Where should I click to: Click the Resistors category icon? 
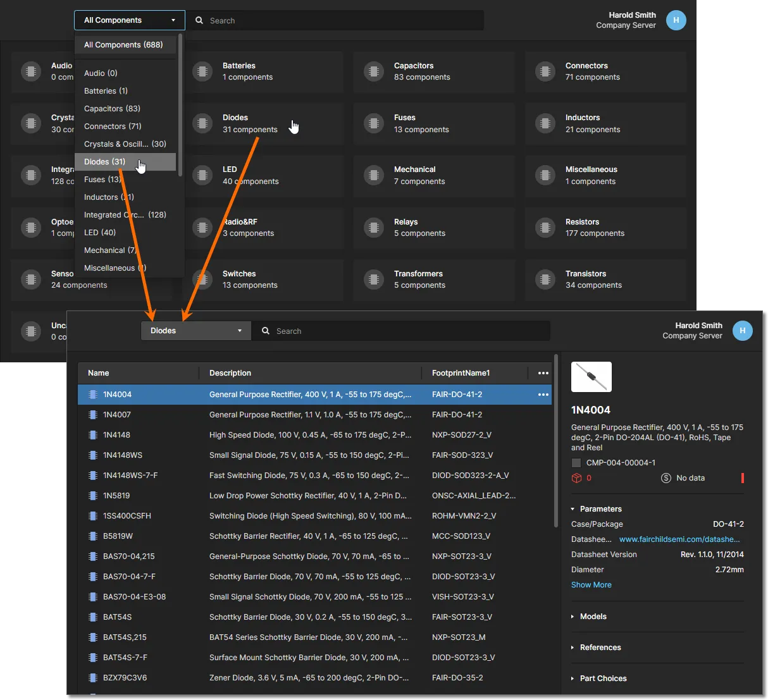tap(545, 228)
